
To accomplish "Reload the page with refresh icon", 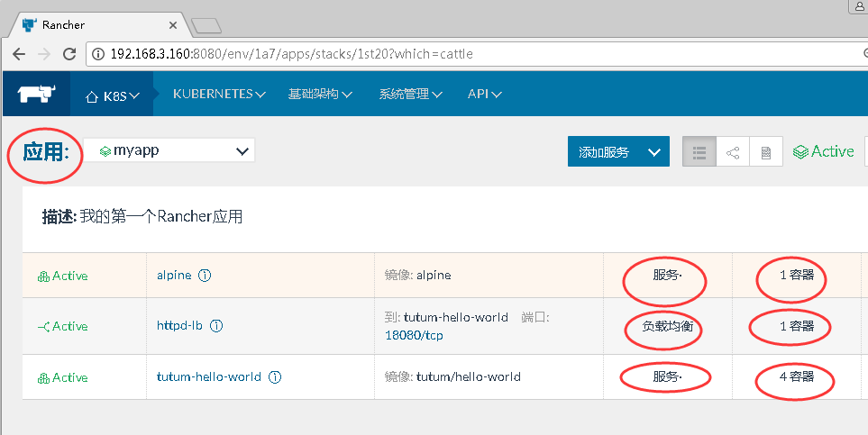I will coord(69,54).
